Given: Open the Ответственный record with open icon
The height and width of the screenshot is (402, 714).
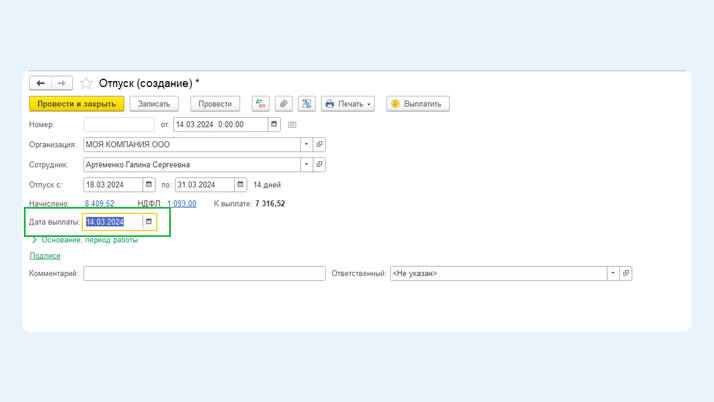Looking at the screenshot, I should coord(626,273).
